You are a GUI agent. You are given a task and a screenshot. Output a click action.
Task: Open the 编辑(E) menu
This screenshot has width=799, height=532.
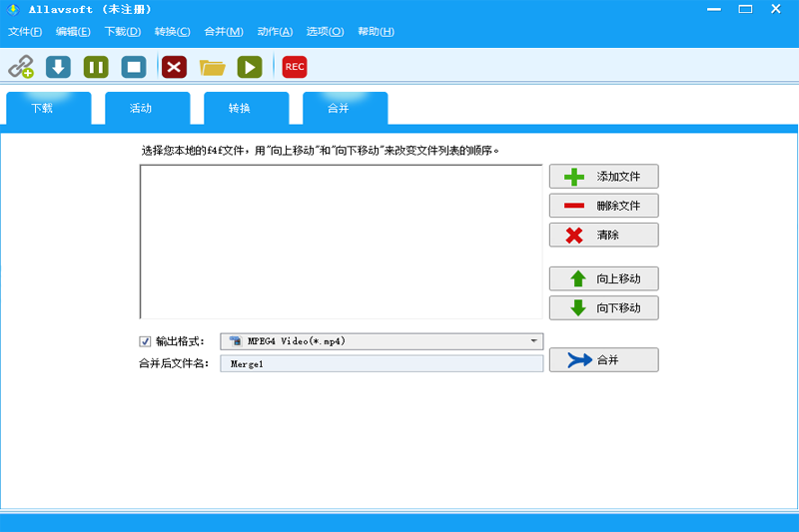[x=73, y=32]
